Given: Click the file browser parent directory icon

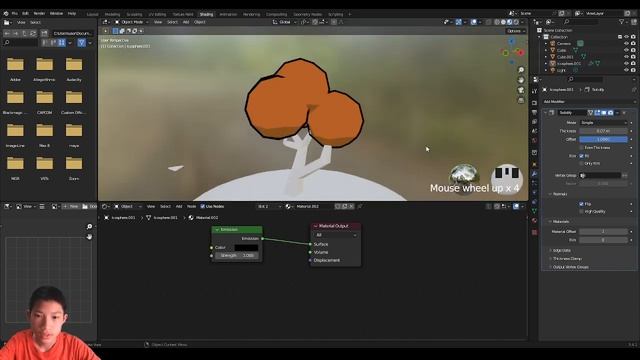Looking at the screenshot, I should pyautogui.click(x=24, y=33).
